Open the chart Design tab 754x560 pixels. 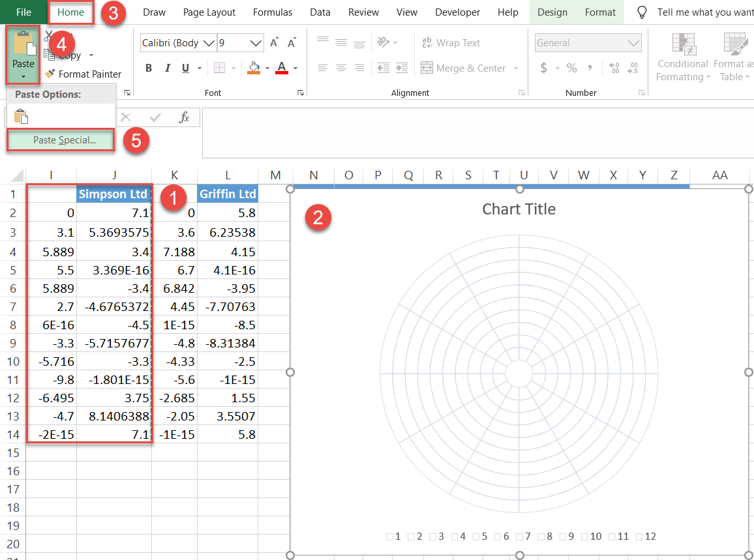point(552,12)
